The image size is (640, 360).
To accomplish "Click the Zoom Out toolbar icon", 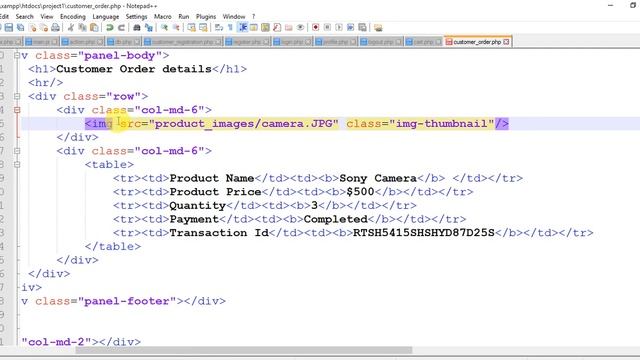I will pos(176,28).
